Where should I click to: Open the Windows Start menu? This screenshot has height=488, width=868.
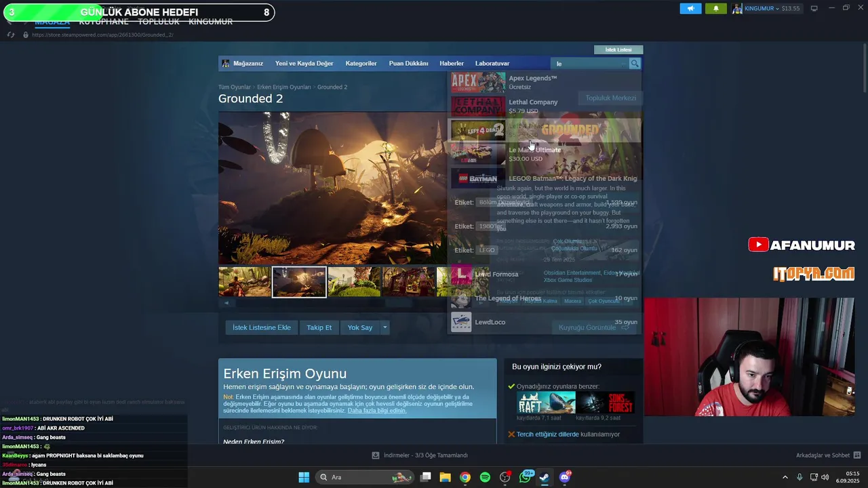pos(304,477)
